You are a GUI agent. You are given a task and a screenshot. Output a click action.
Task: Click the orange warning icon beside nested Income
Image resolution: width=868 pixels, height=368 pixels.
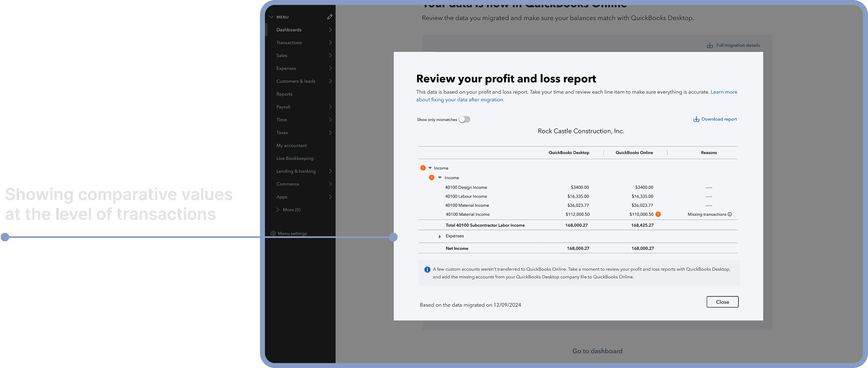(x=432, y=177)
